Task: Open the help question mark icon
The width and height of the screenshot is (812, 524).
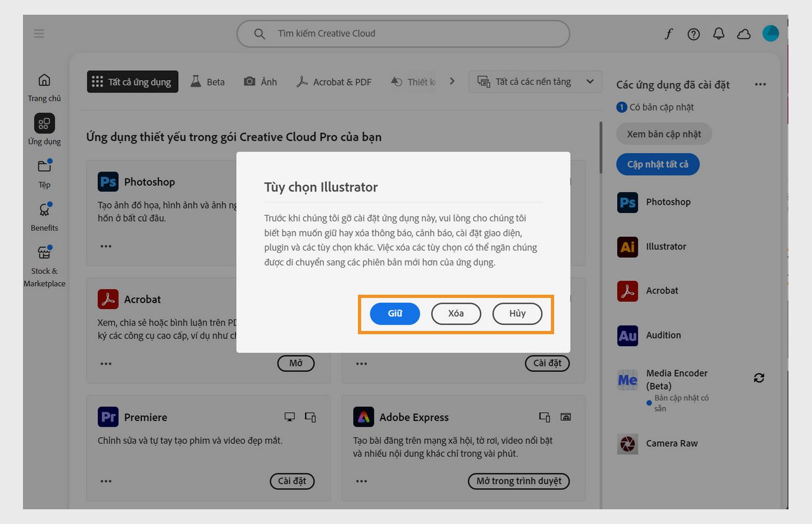Action: point(694,34)
